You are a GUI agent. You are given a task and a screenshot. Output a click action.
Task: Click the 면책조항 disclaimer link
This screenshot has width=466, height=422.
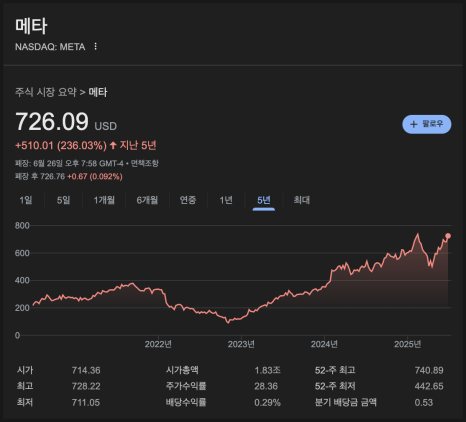point(144,163)
